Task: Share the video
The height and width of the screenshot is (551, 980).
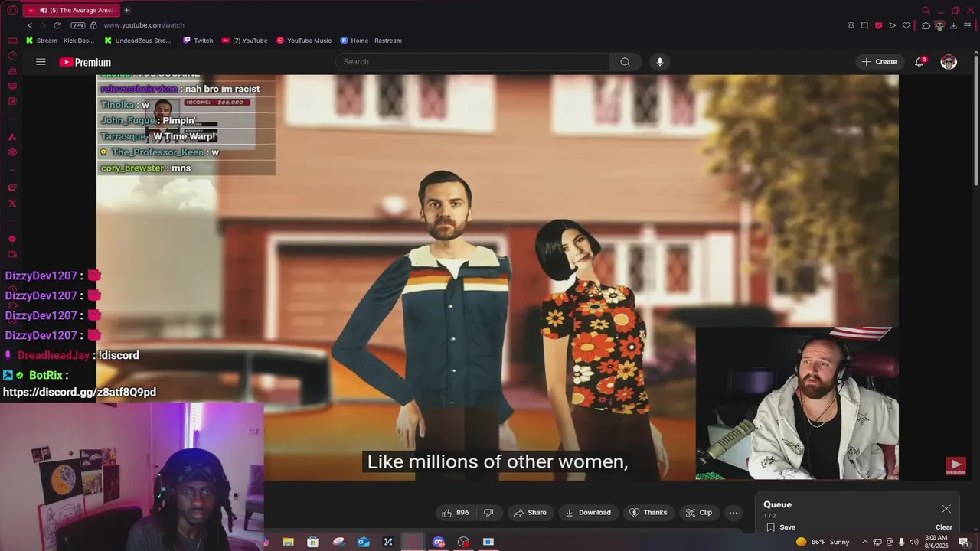Action: pos(530,513)
